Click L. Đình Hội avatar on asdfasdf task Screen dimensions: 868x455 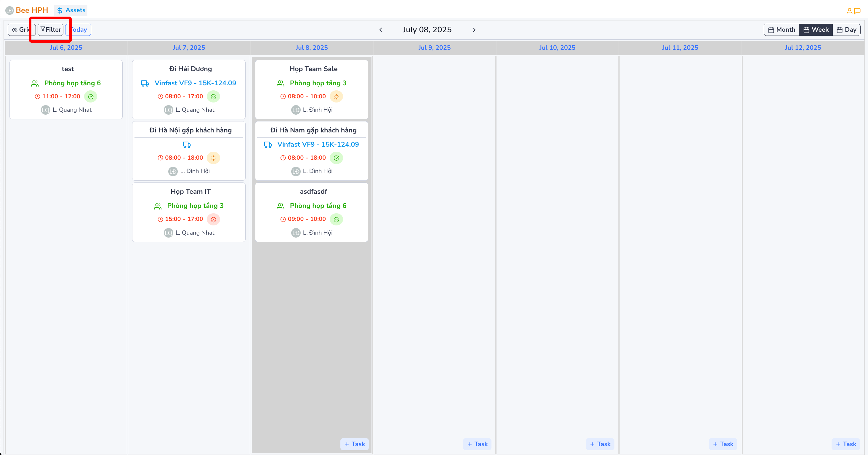point(296,233)
